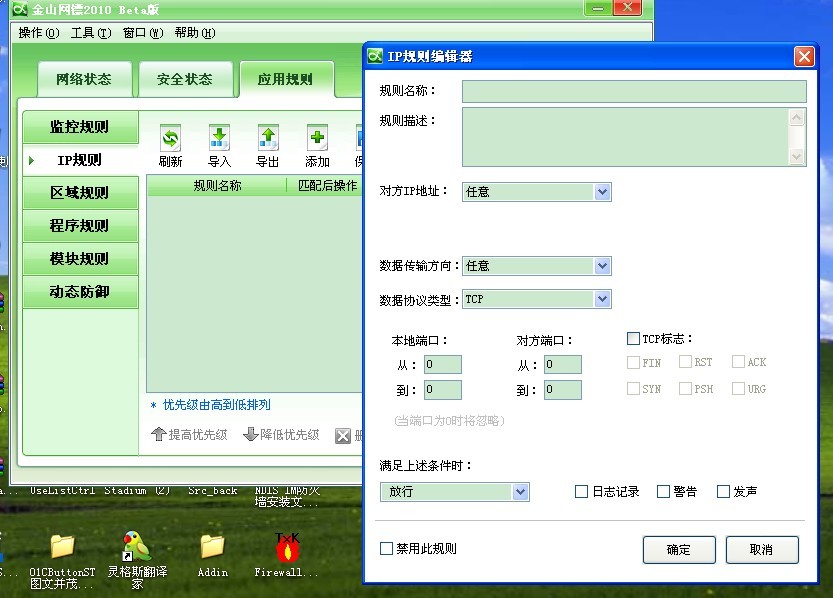Check the RST flag box
This screenshot has width=833, height=598.
(685, 362)
